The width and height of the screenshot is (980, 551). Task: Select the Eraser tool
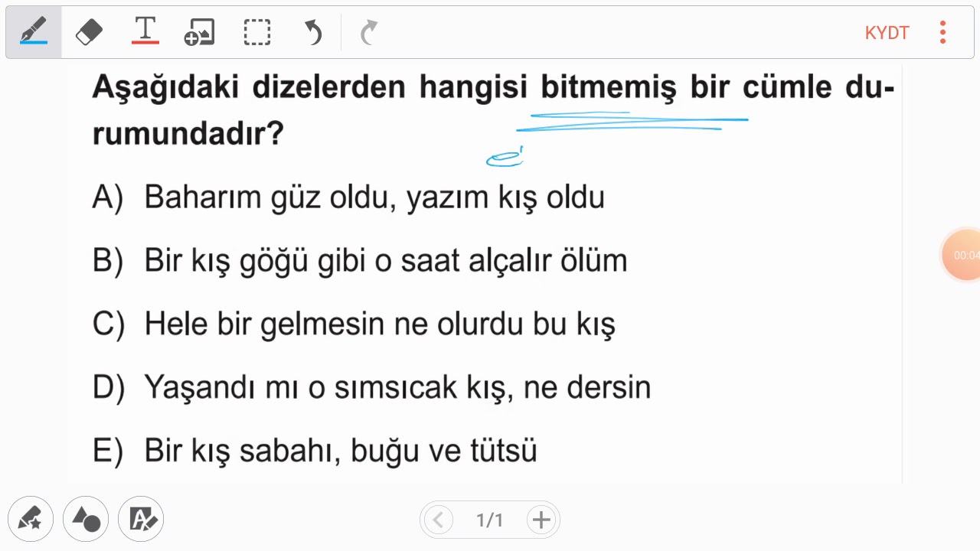pyautogui.click(x=89, y=32)
